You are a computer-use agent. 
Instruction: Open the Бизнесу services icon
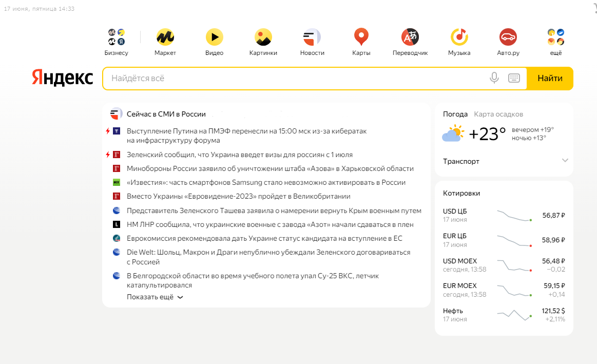[117, 37]
